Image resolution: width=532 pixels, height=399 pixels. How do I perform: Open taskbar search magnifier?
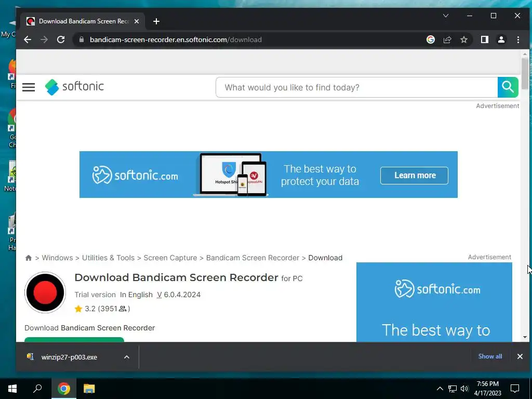[37, 389]
